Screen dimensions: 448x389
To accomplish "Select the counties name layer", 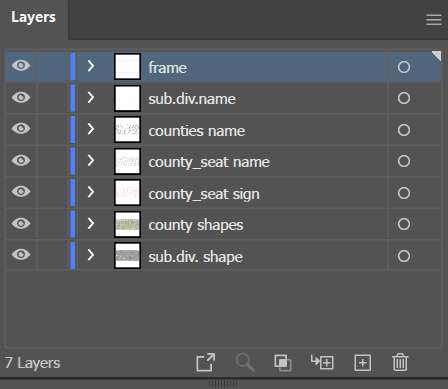I will (197, 131).
